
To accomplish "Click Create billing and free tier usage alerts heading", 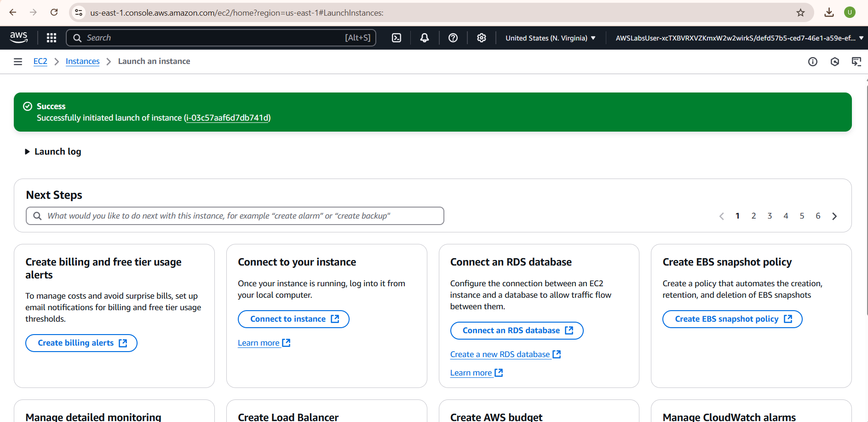I will pyautogui.click(x=103, y=268).
